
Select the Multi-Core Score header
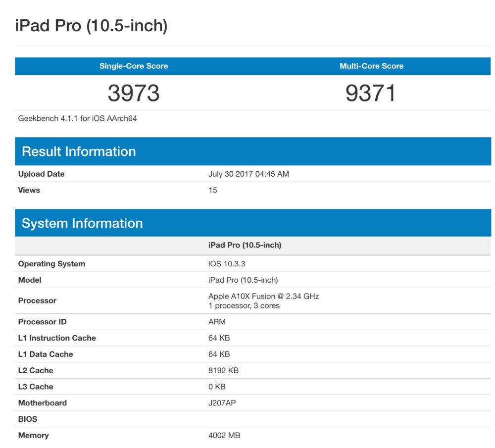click(x=371, y=66)
